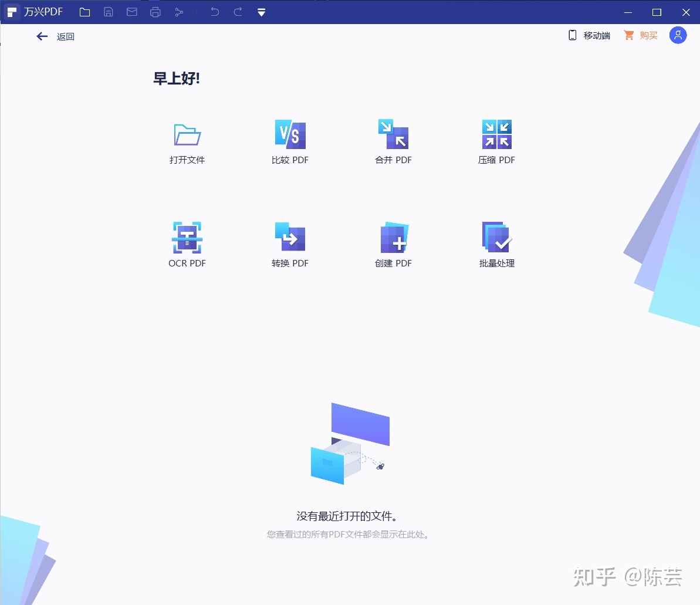Click the 转换 PDF convert icon
This screenshot has width=700, height=605.
290,236
